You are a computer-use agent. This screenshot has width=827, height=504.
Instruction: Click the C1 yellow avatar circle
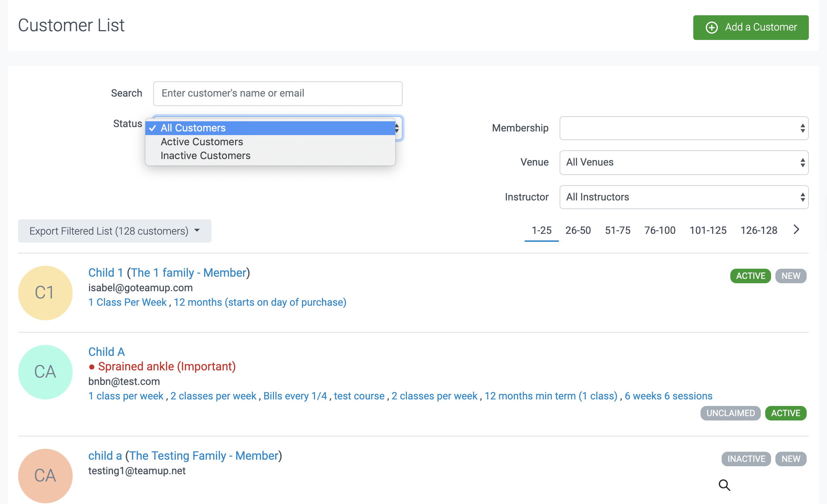coord(45,293)
